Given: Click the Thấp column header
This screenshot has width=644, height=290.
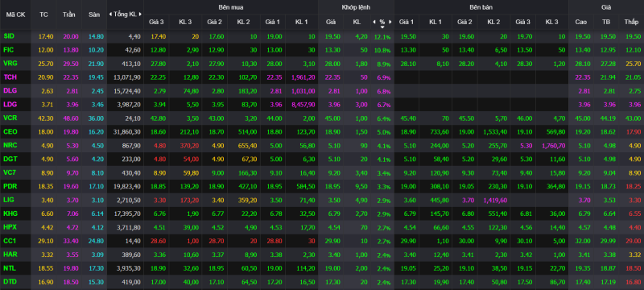Looking at the screenshot, I should point(631,22).
